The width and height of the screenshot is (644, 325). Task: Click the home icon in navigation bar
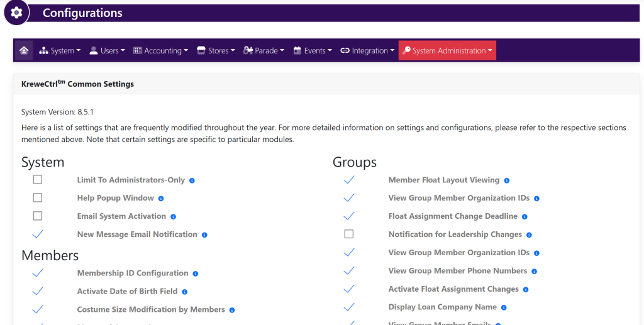pos(24,50)
